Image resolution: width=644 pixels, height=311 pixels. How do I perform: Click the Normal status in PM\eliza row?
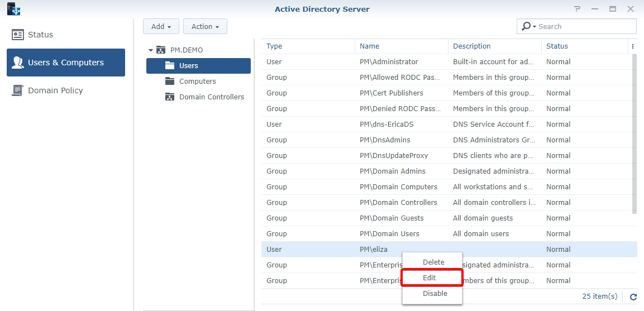click(558, 250)
